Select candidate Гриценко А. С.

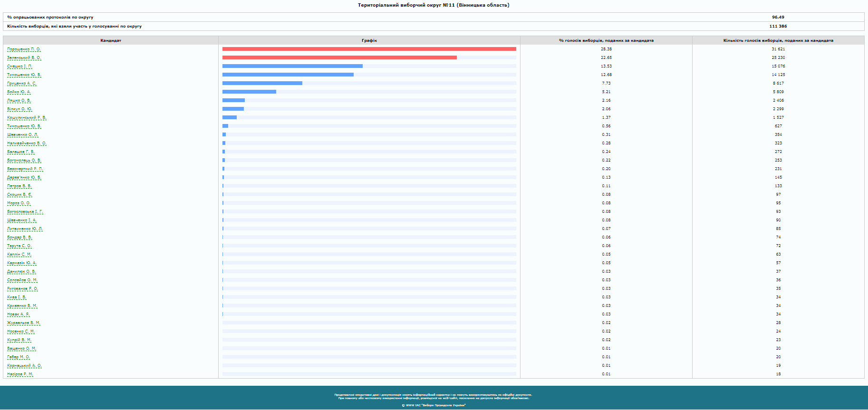(21, 84)
